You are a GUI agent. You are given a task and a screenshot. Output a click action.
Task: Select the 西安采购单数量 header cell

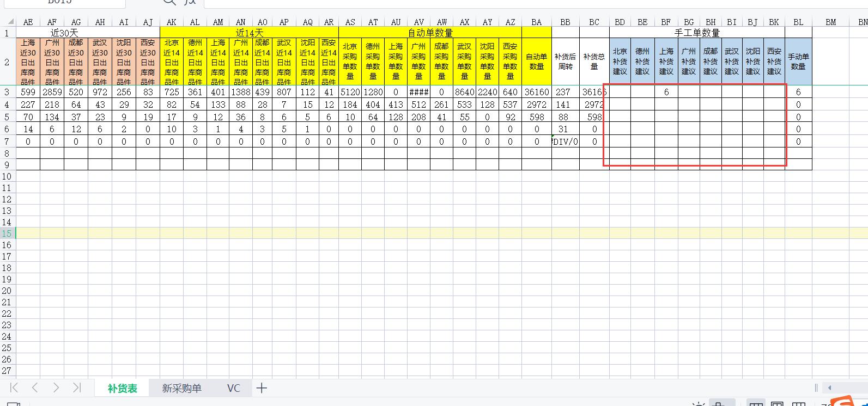[x=510, y=61]
